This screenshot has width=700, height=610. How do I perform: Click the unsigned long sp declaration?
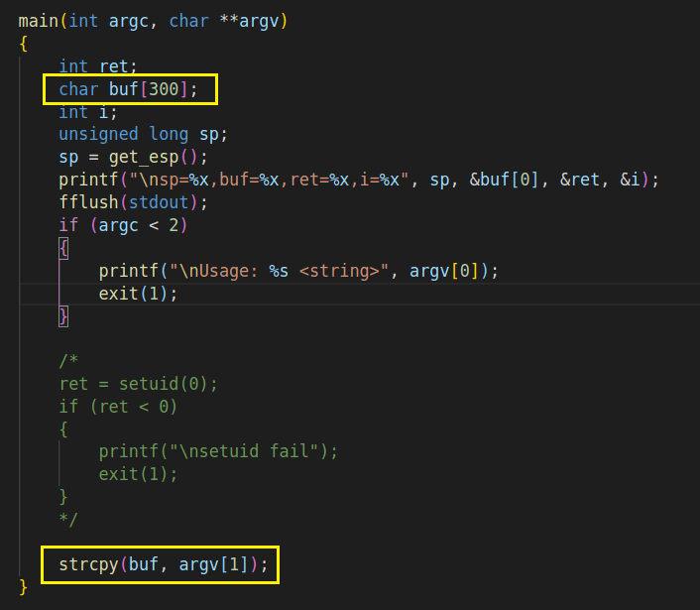coord(144,135)
